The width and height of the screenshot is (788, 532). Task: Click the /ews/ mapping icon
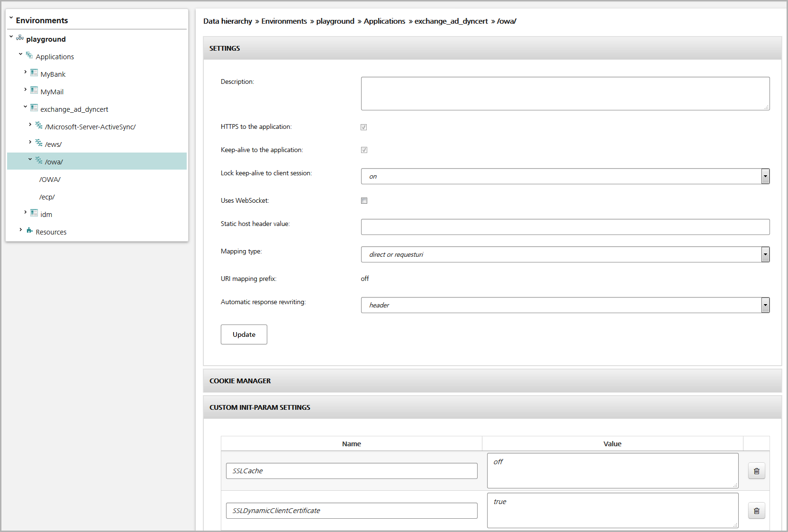[x=39, y=143]
